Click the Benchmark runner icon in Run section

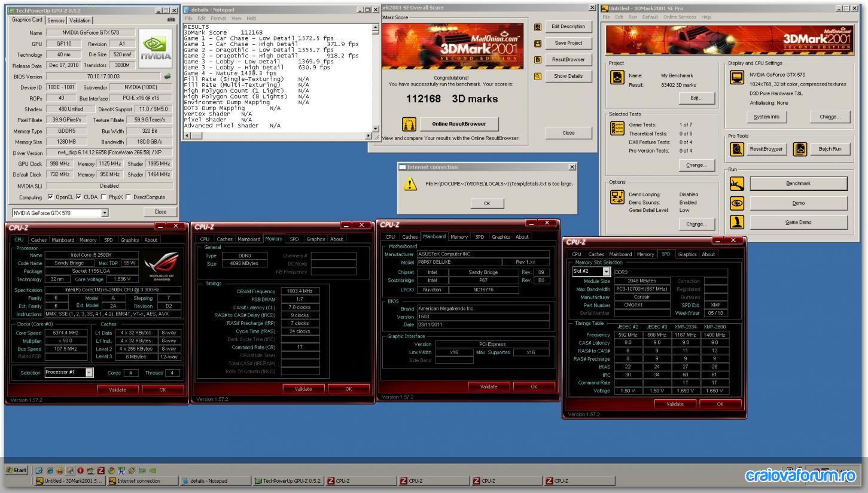pyautogui.click(x=737, y=184)
